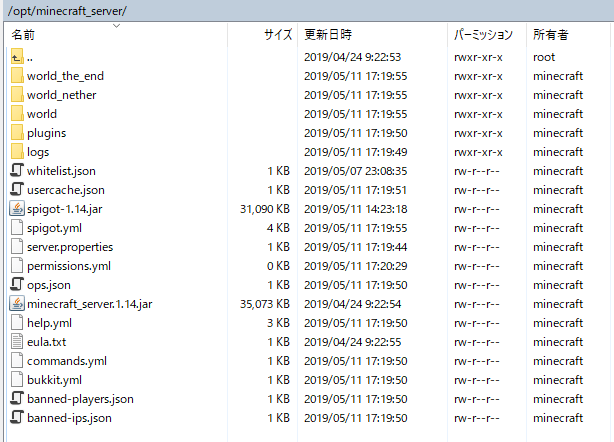
Task: Select the world_the_end folder icon
Action: tap(16, 76)
